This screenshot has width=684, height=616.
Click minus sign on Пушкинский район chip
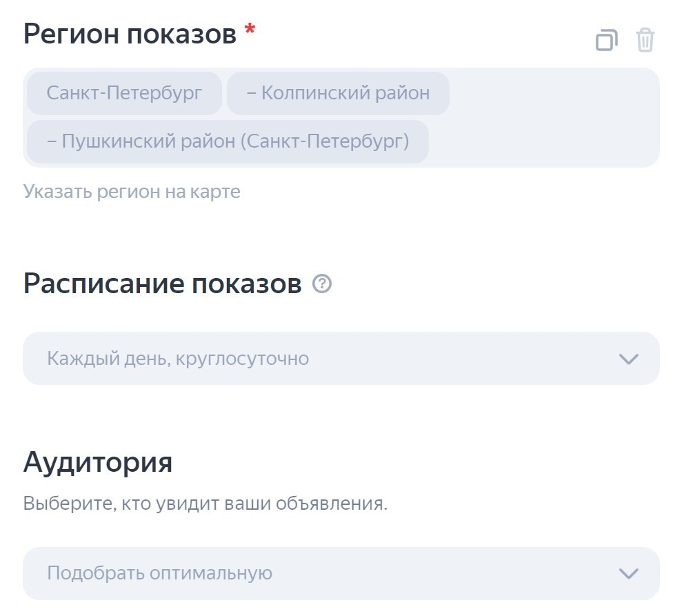point(52,142)
